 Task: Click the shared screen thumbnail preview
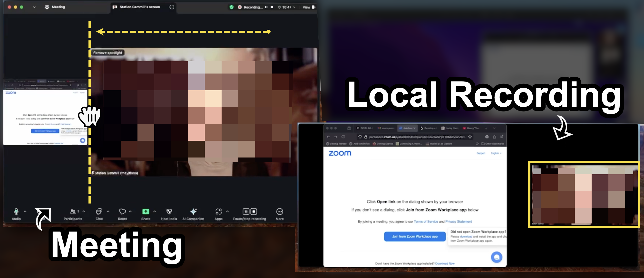coord(45,112)
